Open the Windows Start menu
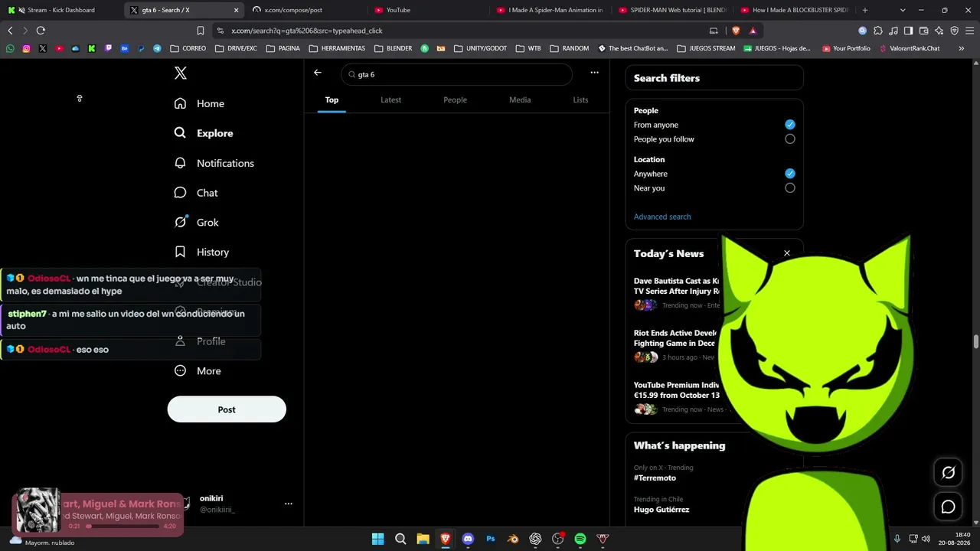The height and width of the screenshot is (551, 980). [377, 539]
